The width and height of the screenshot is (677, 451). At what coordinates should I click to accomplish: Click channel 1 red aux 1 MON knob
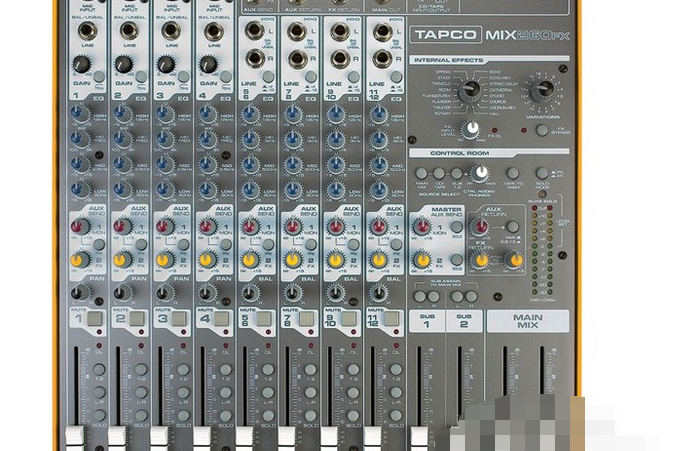[x=79, y=227]
